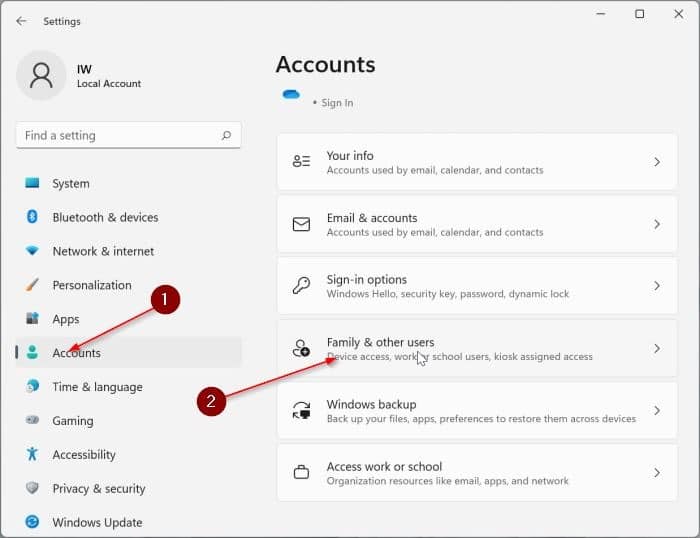
Task: Select Personalization in sidebar
Action: (129, 285)
